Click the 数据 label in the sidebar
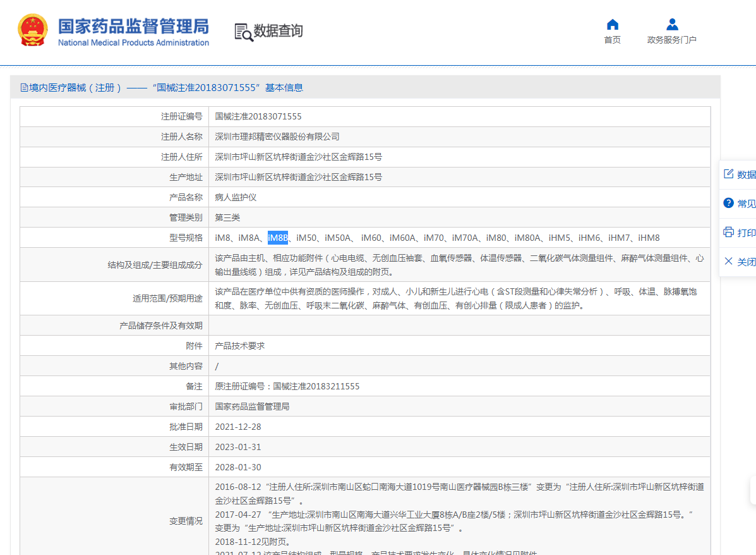Viewport: 756px width, 555px height. pyautogui.click(x=747, y=174)
